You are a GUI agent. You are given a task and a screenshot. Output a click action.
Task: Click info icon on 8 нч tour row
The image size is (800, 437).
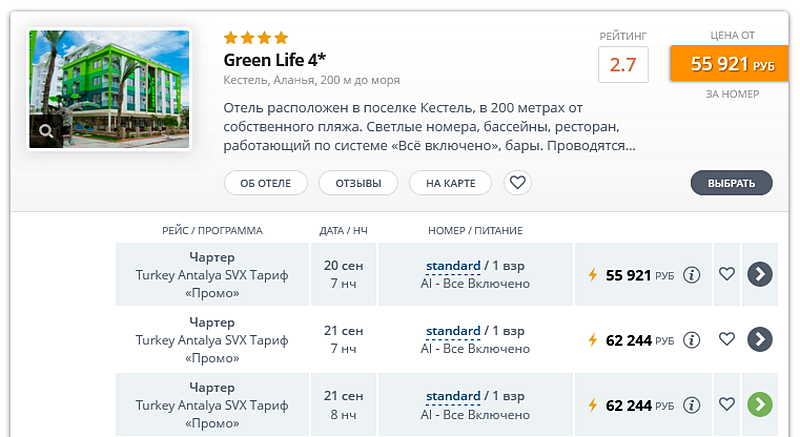click(691, 405)
